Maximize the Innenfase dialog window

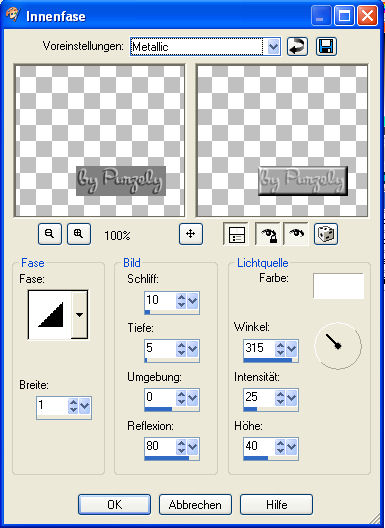(344, 16)
